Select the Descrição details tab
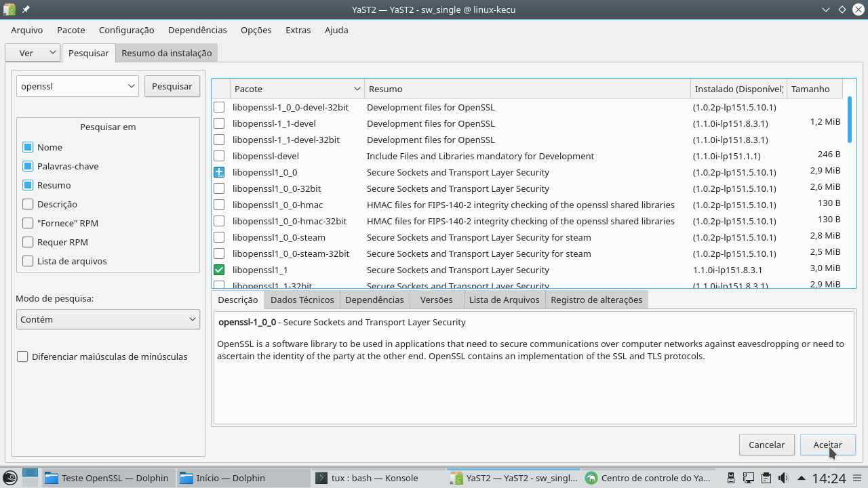Viewport: 868px width, 488px height. (x=237, y=300)
